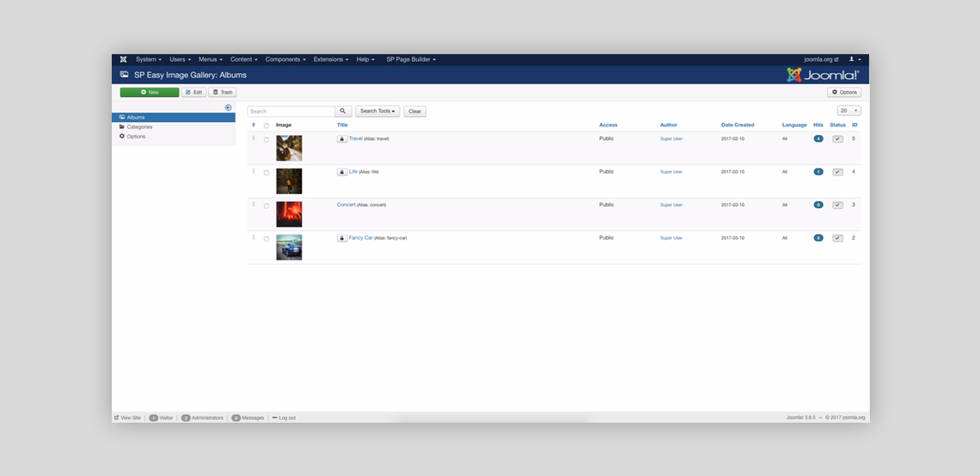Expand the Search Tools dropdown

click(x=377, y=112)
